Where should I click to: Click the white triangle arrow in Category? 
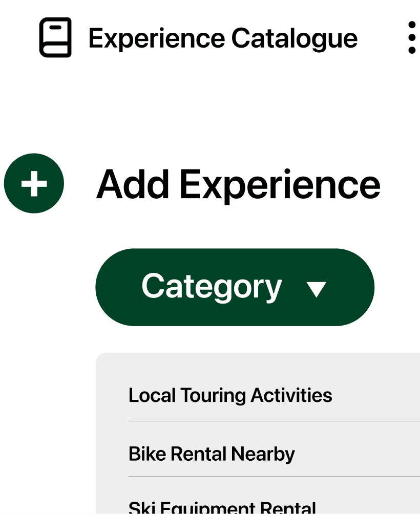point(317,289)
